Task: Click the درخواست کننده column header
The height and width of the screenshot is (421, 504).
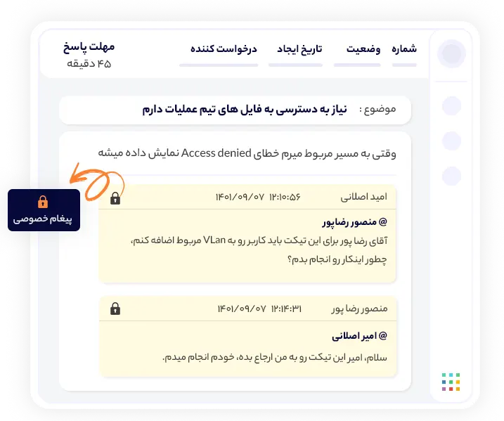Action: pos(224,49)
